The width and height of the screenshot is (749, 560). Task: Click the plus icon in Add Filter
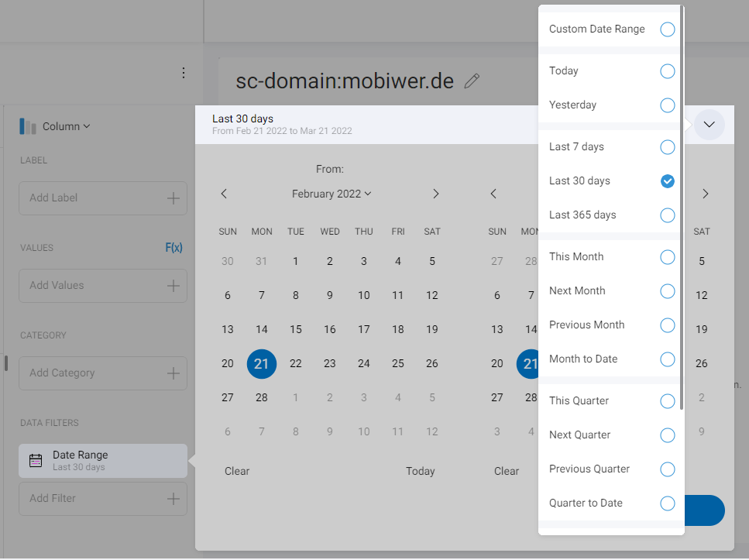point(174,499)
